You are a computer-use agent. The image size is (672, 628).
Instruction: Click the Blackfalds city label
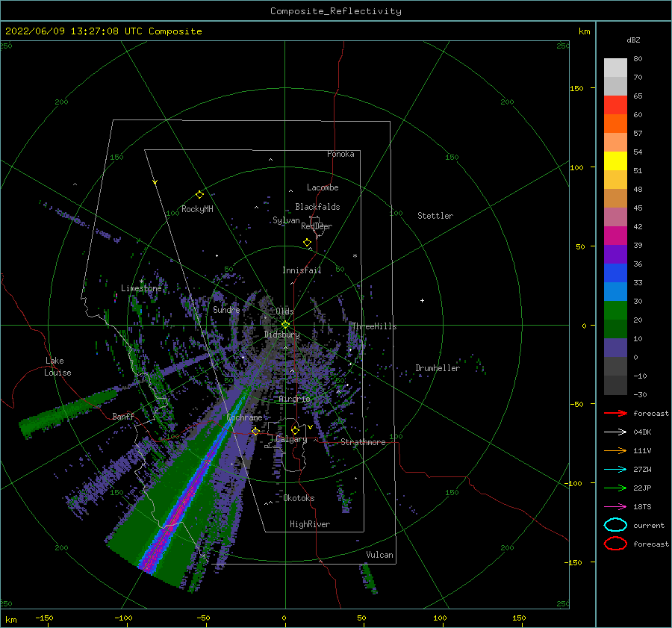pos(317,207)
